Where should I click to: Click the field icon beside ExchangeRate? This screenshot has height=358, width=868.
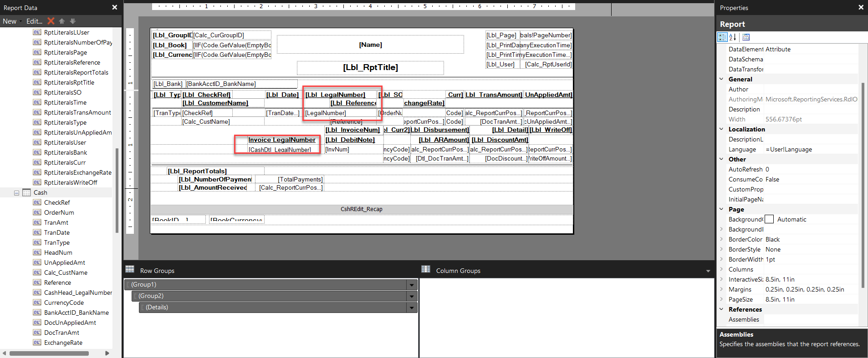click(x=37, y=343)
